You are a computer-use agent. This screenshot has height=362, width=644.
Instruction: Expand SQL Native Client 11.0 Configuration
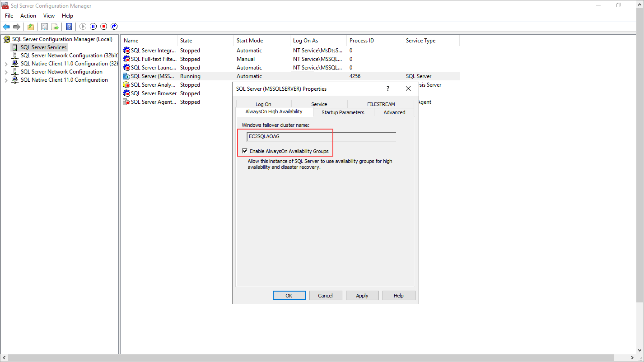7,79
